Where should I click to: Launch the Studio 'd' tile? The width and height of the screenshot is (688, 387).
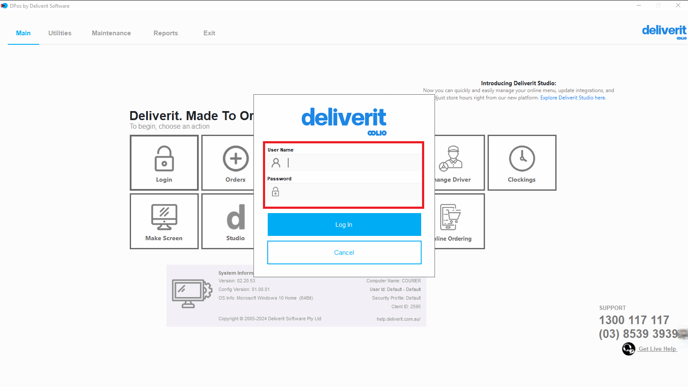coord(228,221)
